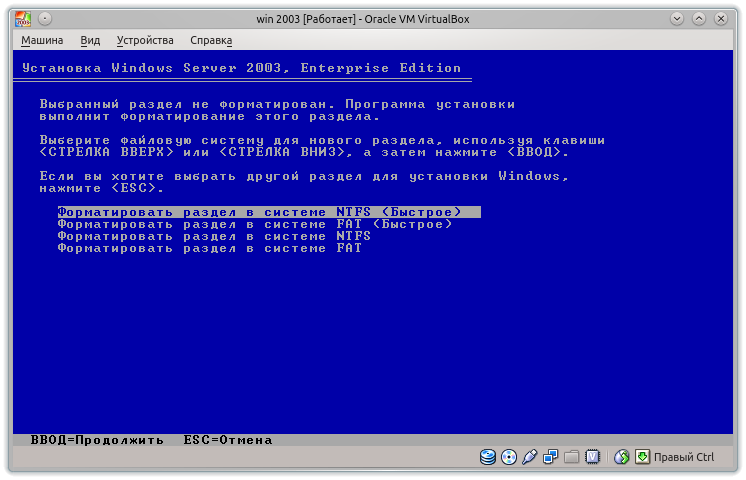Screen dimensions: 746x480
Task: Open the Справка menu
Action: 211,40
